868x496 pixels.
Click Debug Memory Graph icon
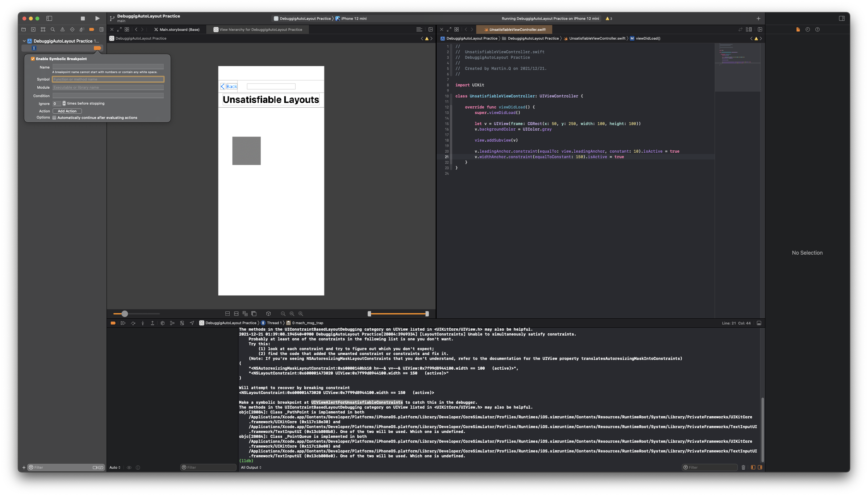click(x=172, y=323)
